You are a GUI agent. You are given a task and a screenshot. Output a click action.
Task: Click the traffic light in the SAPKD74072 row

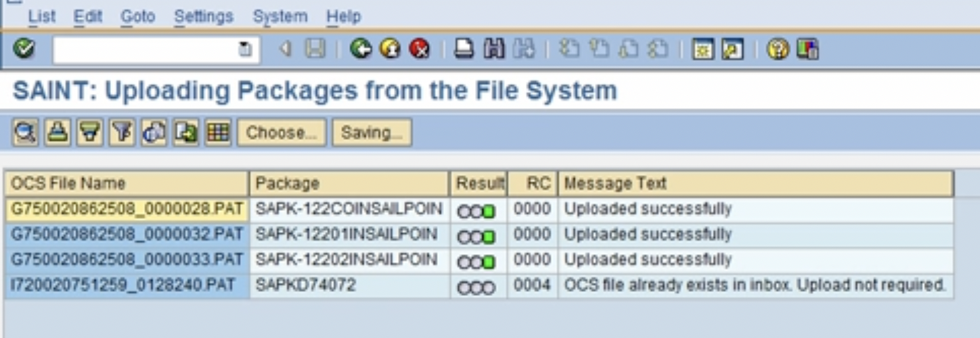476,288
